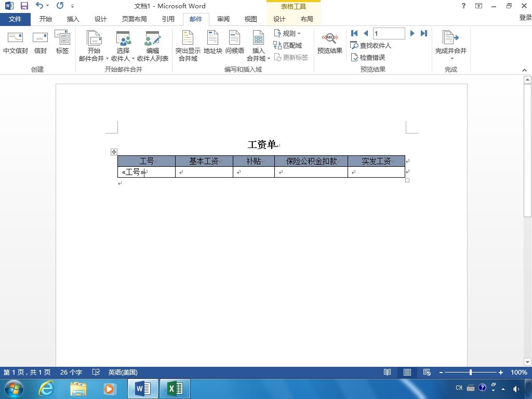Launch Internet Explorer from taskbar

tap(46, 389)
